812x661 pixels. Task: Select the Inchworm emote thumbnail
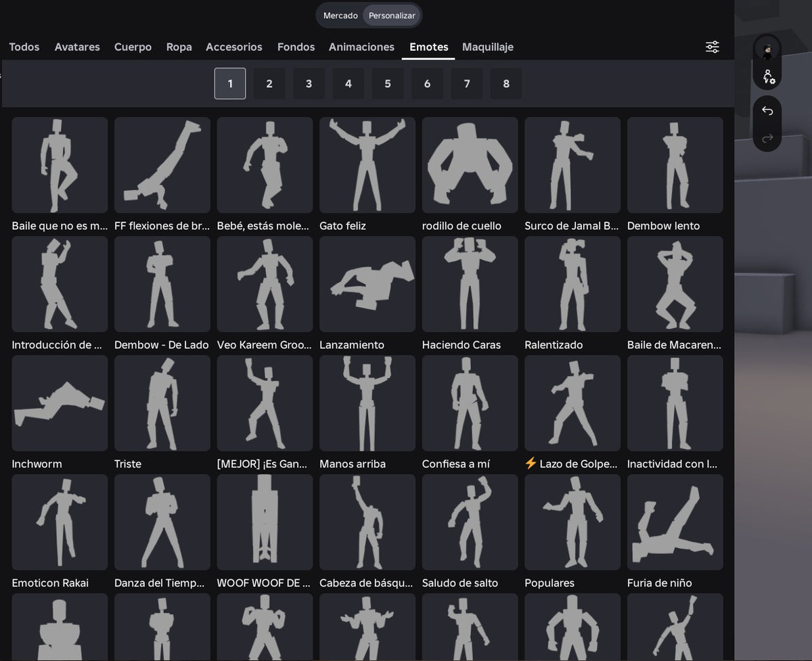tap(60, 403)
